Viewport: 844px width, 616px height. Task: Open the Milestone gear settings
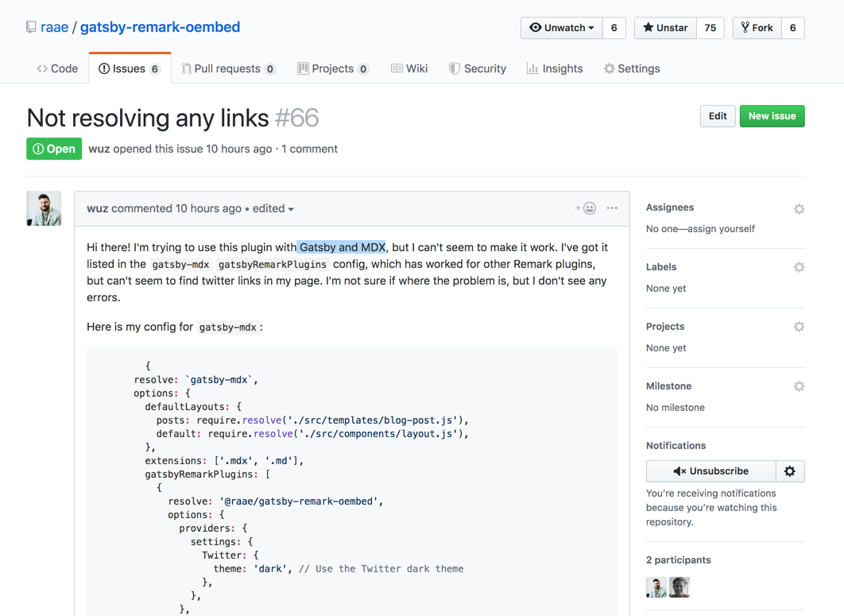pyautogui.click(x=799, y=386)
